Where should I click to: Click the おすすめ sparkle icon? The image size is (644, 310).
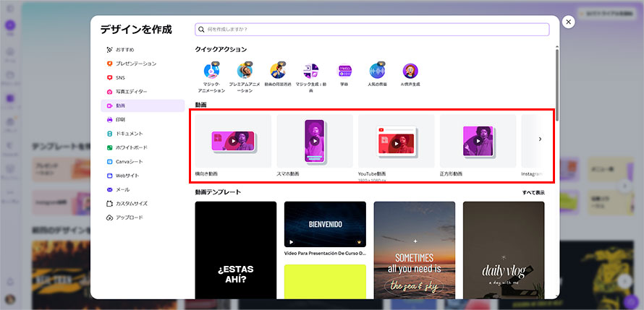click(x=109, y=50)
